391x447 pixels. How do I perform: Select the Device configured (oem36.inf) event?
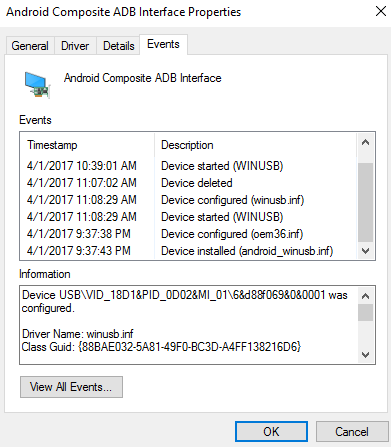click(189, 234)
